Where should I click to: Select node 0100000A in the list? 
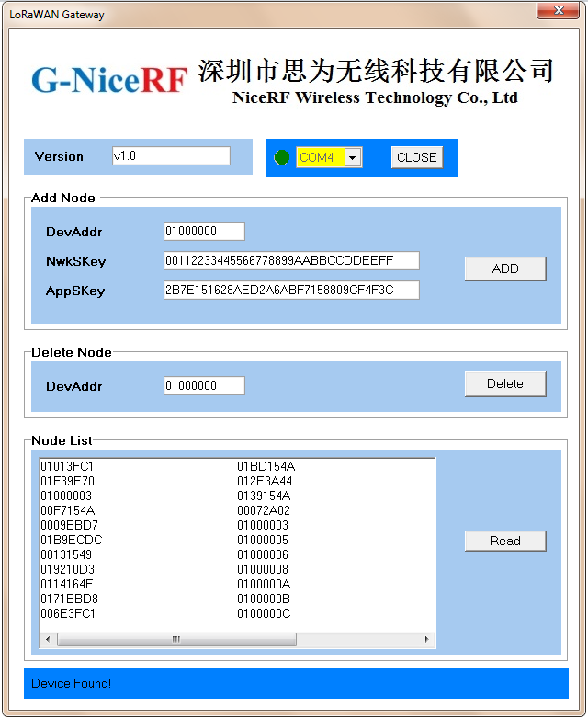pos(264,584)
